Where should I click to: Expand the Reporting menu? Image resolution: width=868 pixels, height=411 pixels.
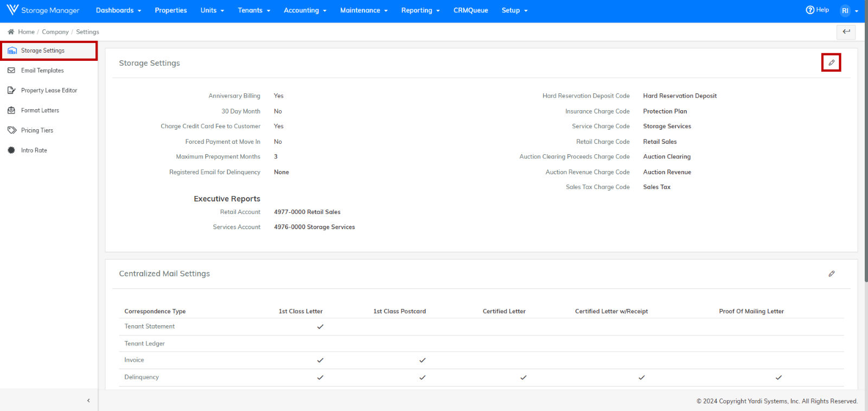click(420, 10)
